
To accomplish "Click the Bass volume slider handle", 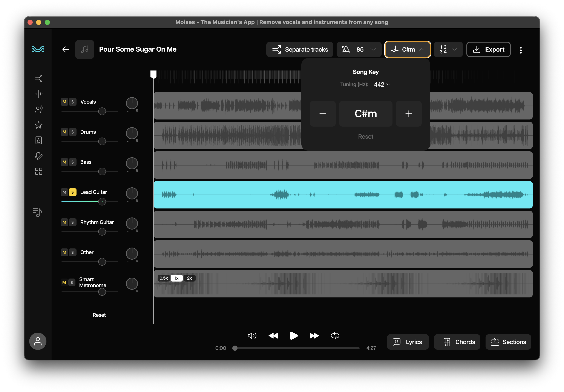I will pyautogui.click(x=102, y=171).
